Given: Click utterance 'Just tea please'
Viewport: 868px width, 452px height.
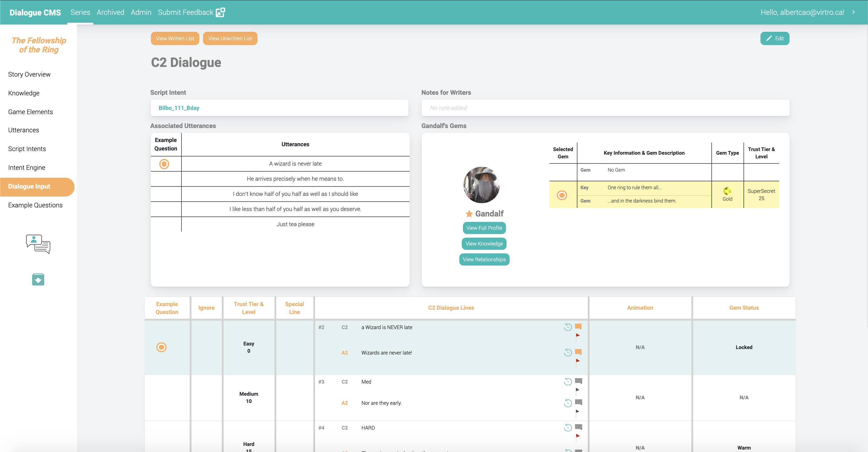Looking at the screenshot, I should point(295,224).
